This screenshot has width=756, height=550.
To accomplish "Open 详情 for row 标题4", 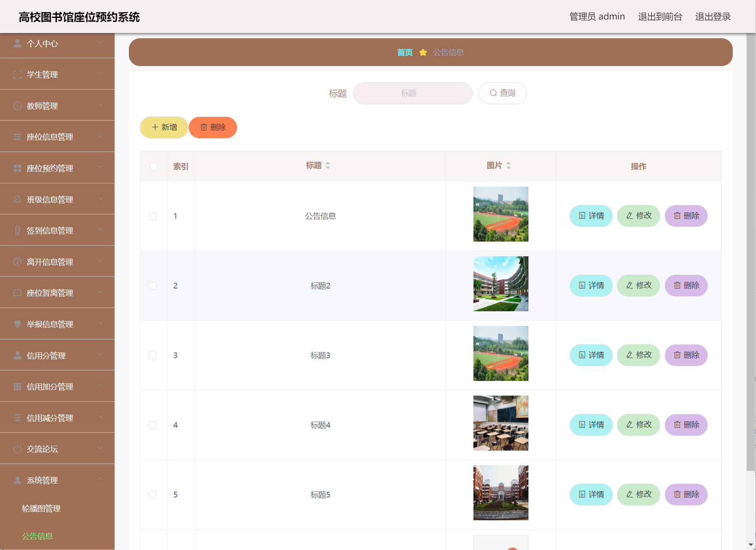I will point(591,425).
